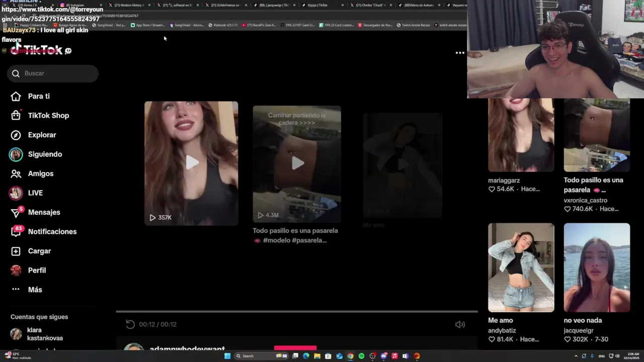The width and height of the screenshot is (644, 362).
Task: Seek on the video progress bar
Action: point(297,312)
